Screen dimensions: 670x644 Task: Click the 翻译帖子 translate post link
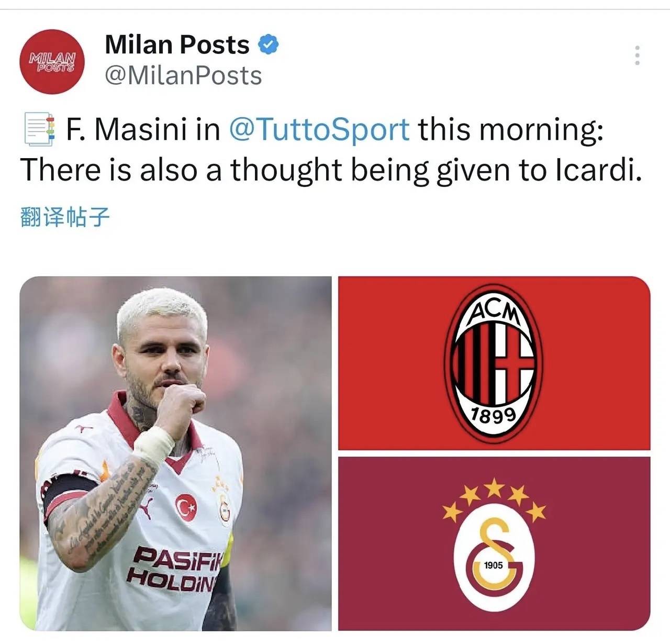tap(65, 217)
